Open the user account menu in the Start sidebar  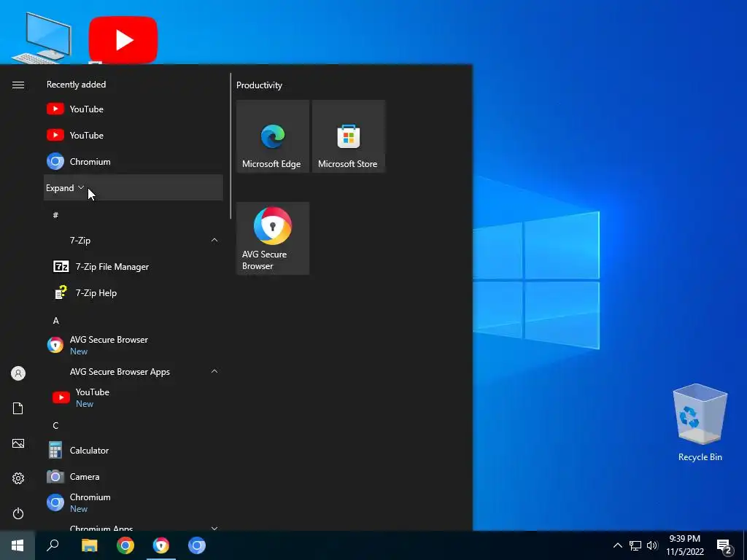18,373
